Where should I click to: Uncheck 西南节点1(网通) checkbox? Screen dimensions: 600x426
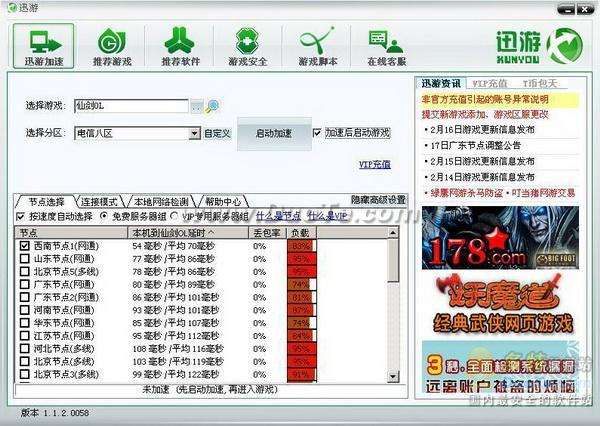point(24,246)
